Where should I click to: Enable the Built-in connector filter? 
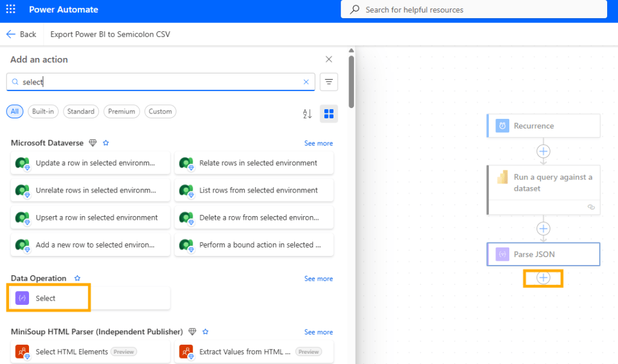coord(43,112)
